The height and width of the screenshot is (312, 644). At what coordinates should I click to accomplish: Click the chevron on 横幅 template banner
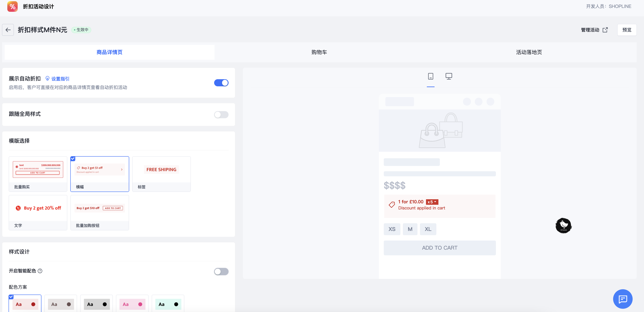click(122, 169)
